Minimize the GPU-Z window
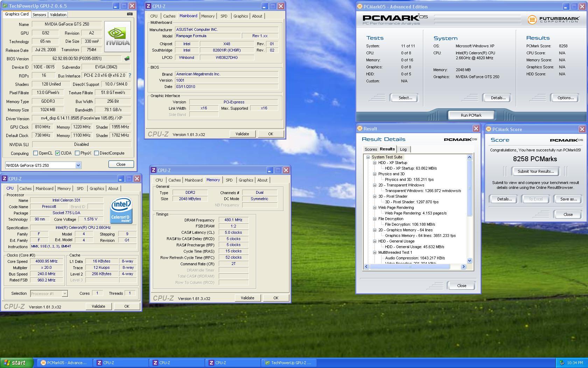Viewport: 588px width, 368px height. [116, 6]
